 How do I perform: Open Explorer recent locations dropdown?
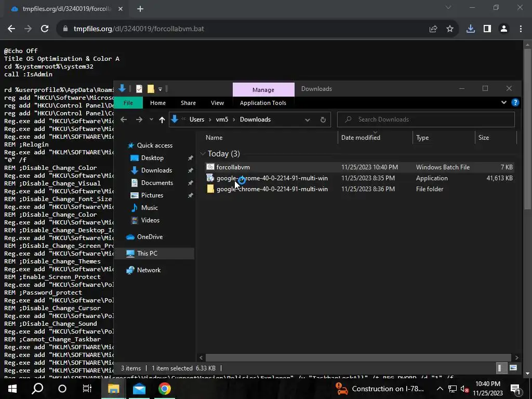click(x=151, y=119)
